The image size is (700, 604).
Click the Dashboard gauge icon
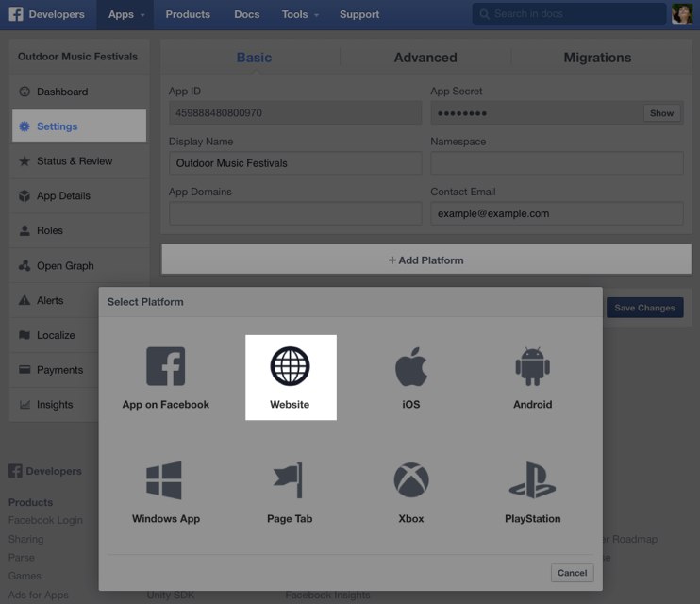(x=25, y=92)
